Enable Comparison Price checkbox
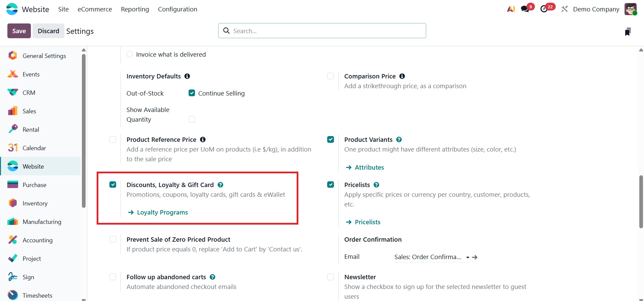 pyautogui.click(x=331, y=76)
